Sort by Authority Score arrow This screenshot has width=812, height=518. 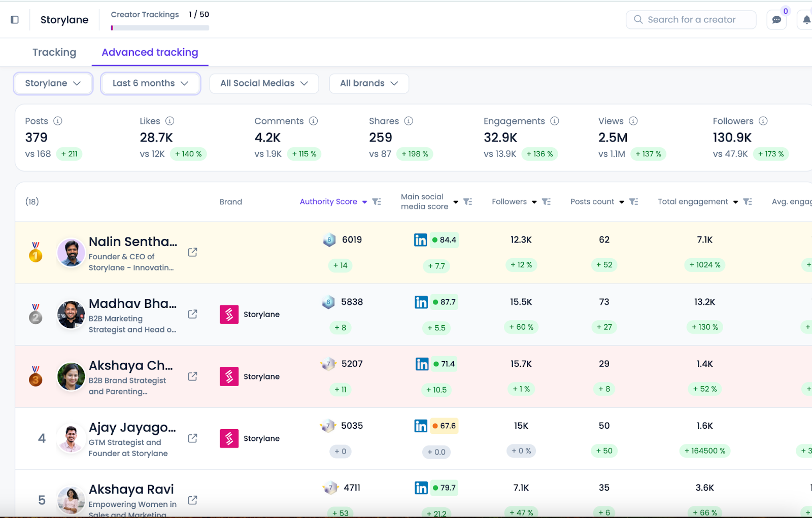(364, 202)
